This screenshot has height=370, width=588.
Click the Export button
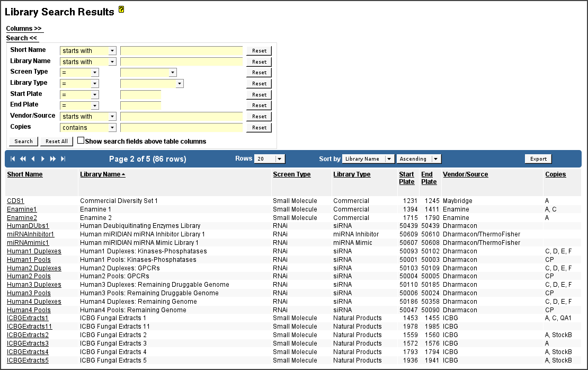[x=538, y=158]
